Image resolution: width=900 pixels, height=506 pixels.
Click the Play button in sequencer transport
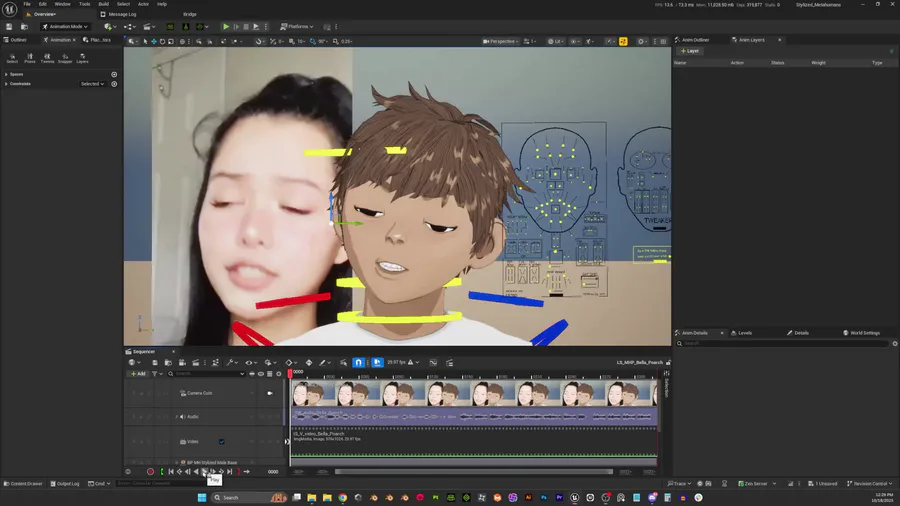[x=204, y=471]
